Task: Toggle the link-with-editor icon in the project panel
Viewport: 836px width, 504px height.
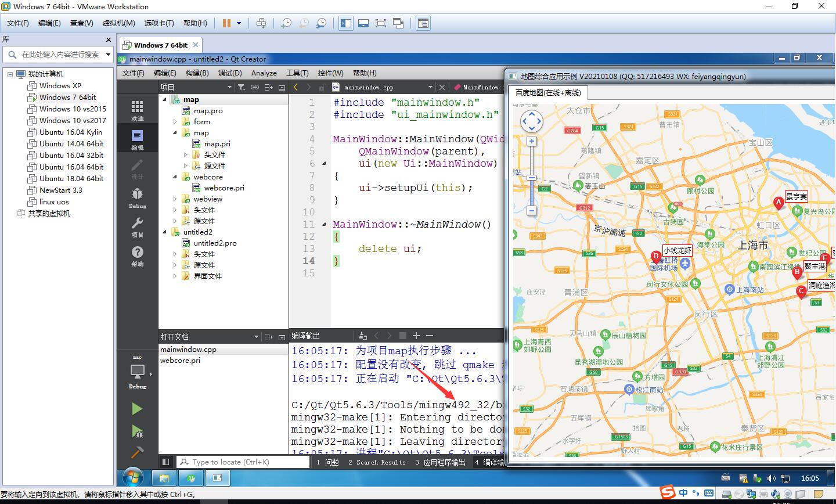Action: 254,87
